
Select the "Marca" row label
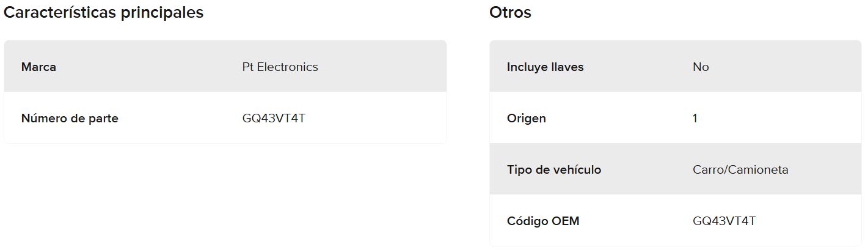coord(38,67)
